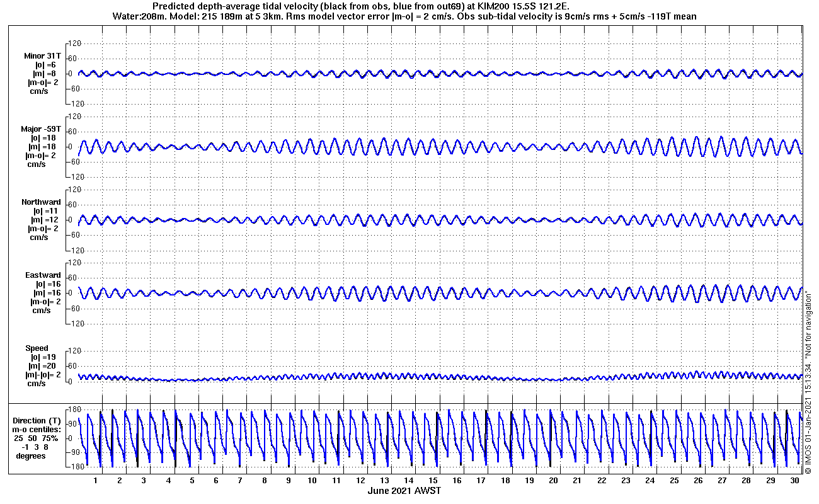Click the '|o| =19' value in Speed panel

coord(43,357)
